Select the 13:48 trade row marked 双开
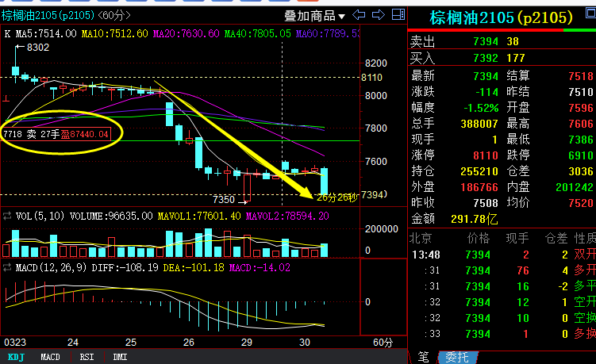 tap(502, 255)
